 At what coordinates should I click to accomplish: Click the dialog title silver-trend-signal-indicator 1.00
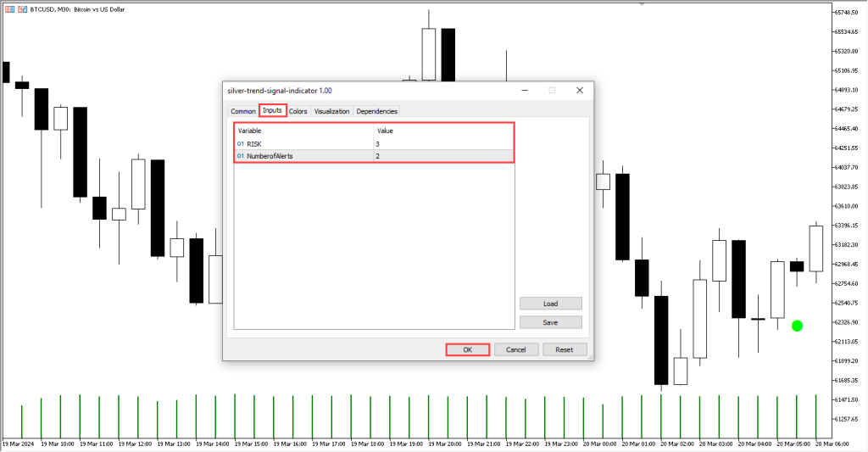(x=280, y=91)
